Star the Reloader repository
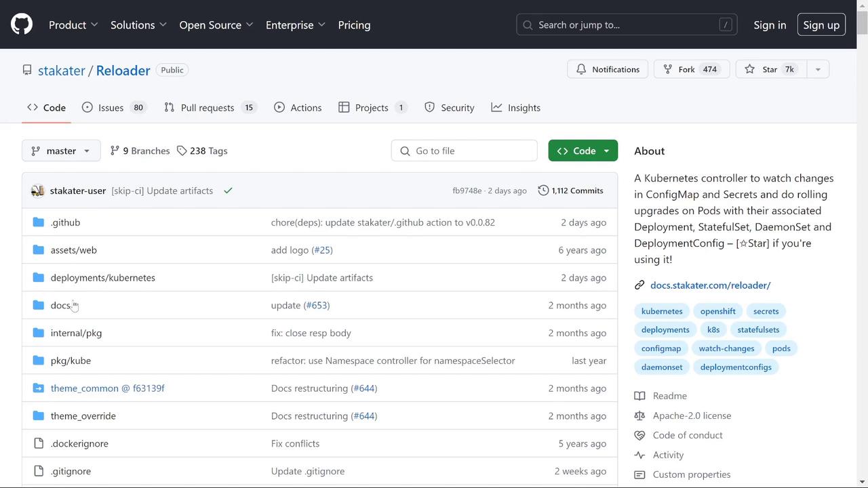 tap(770, 69)
